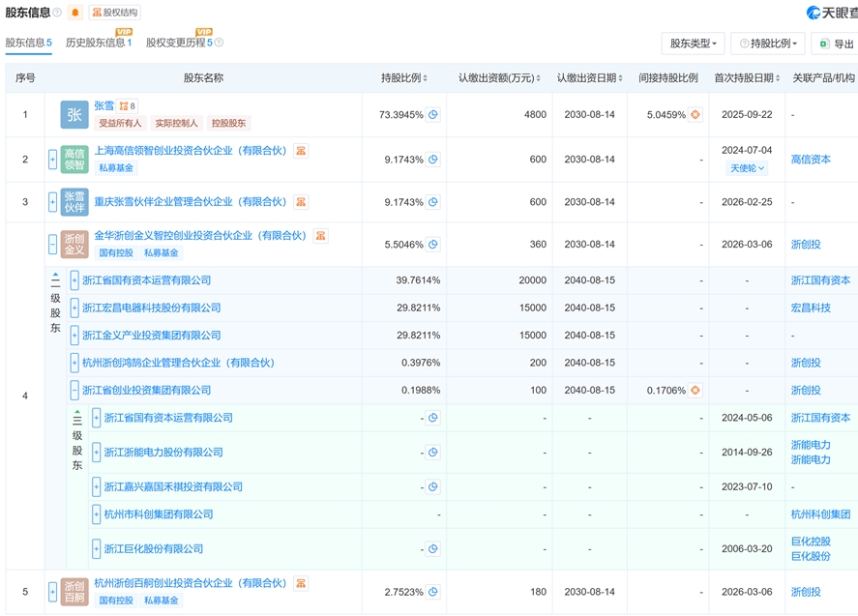Expand the 天使轮 funding round tag
858x616 pixels.
point(748,168)
